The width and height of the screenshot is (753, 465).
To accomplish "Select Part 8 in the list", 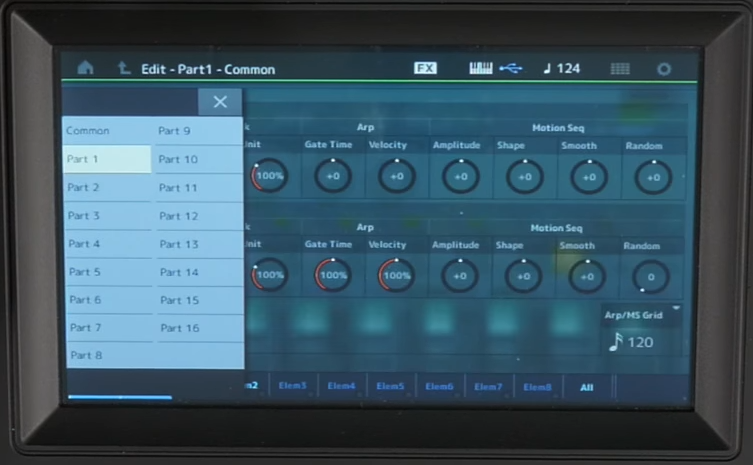I will 111,355.
